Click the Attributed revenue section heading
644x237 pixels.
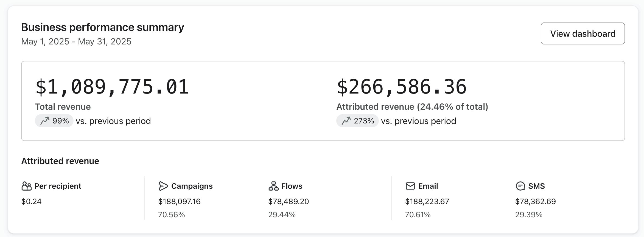coord(60,161)
